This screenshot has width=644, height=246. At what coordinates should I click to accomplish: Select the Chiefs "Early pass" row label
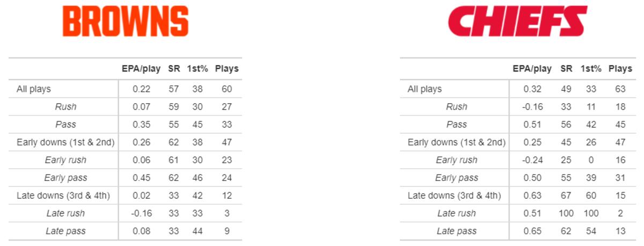(x=457, y=178)
